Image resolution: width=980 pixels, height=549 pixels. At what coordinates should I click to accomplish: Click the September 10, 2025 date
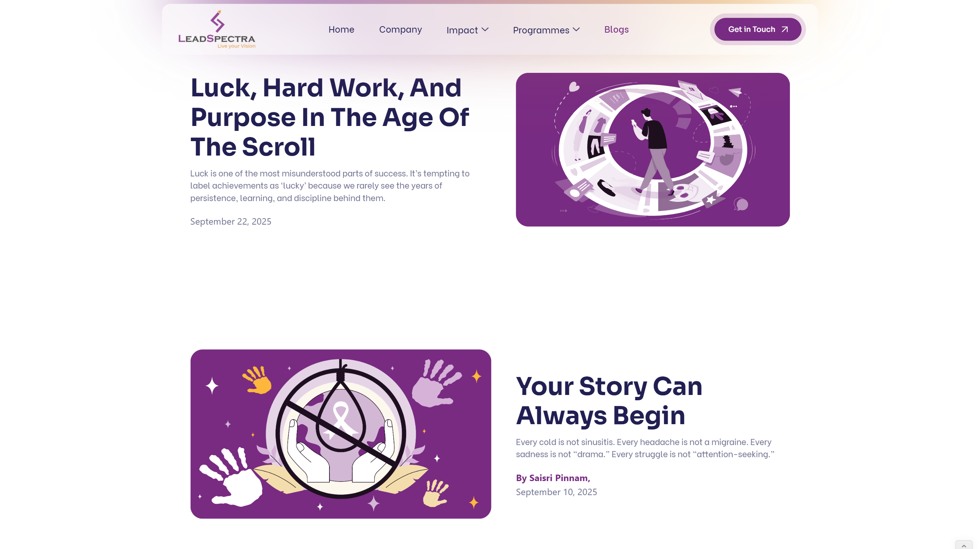pos(556,492)
